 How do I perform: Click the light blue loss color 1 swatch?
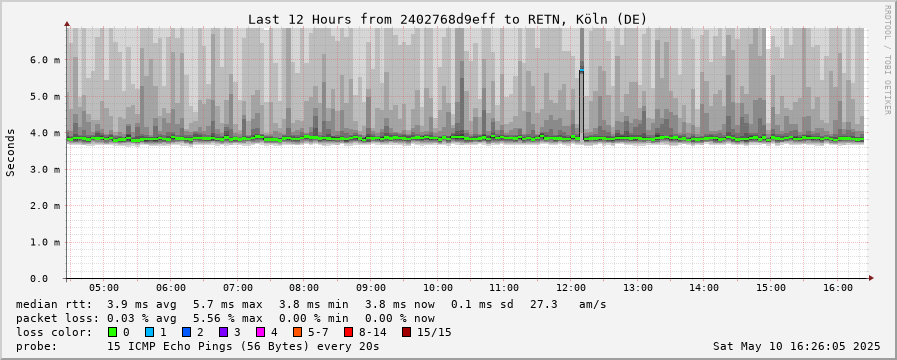[x=149, y=332]
